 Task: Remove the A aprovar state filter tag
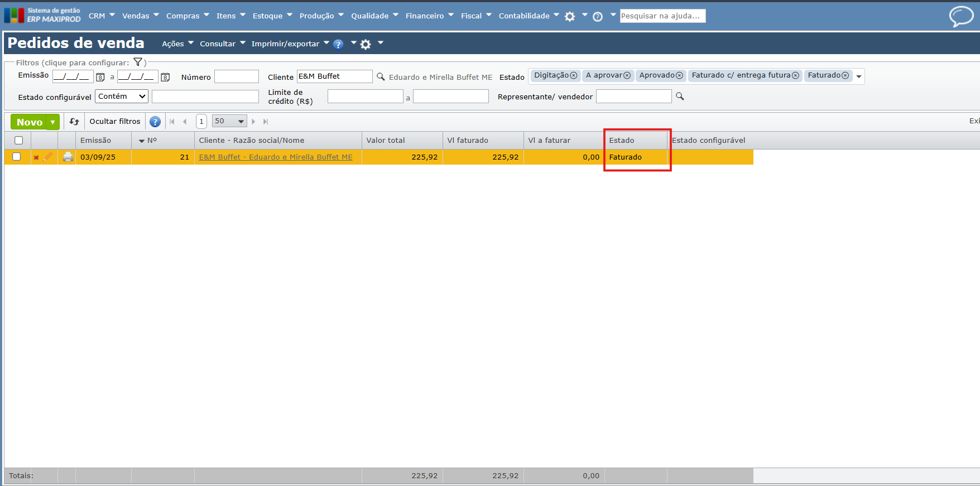[627, 75]
